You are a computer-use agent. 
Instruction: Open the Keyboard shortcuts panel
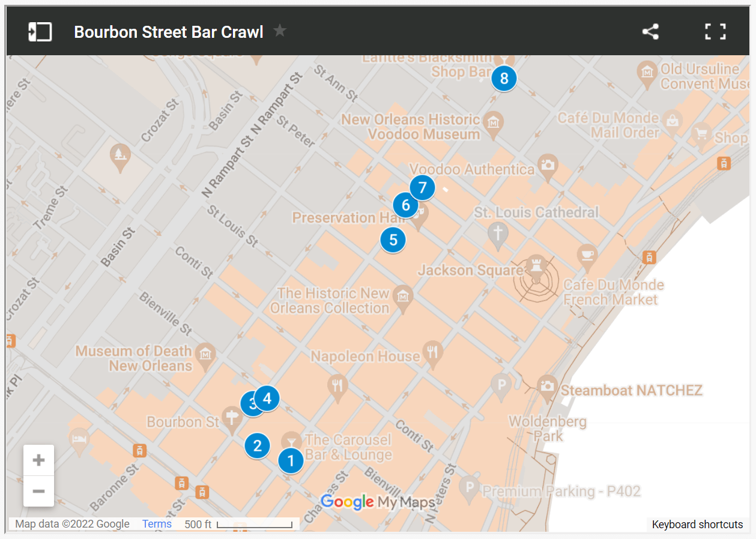coord(697,524)
